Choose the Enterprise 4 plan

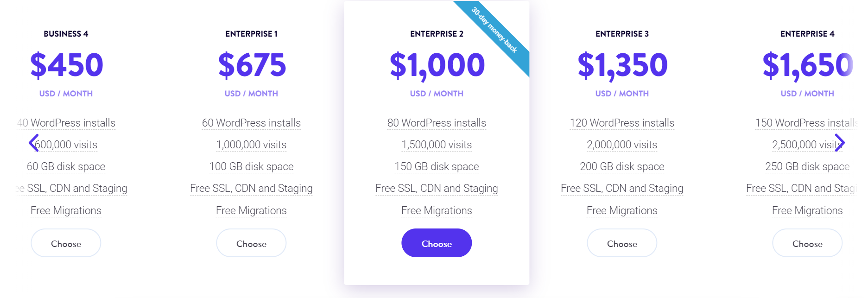807,243
